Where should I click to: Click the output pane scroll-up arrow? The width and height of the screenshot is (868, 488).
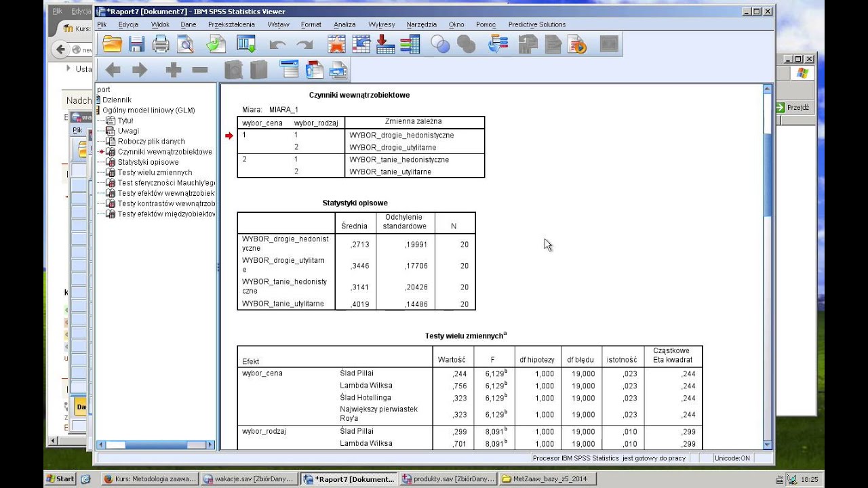tap(768, 89)
